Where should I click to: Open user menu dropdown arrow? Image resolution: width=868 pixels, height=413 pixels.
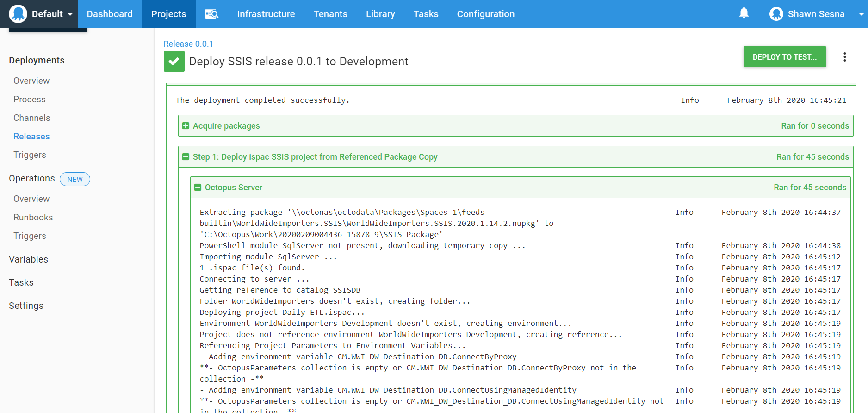861,14
